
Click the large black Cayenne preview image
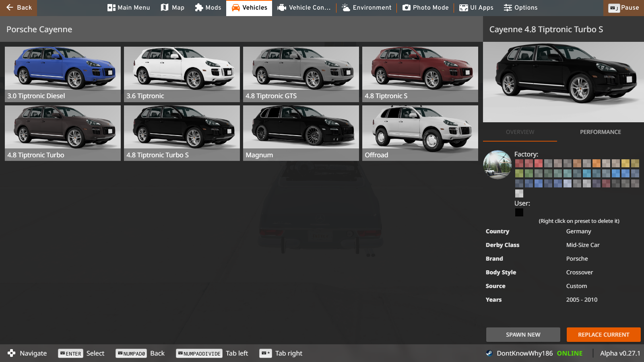point(563,82)
